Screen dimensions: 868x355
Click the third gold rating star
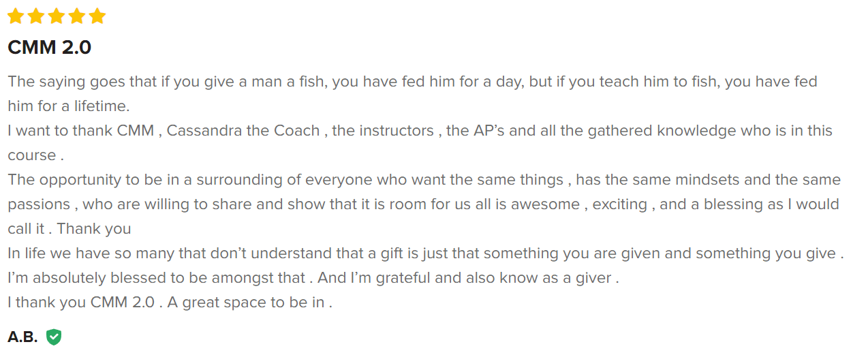tap(57, 16)
